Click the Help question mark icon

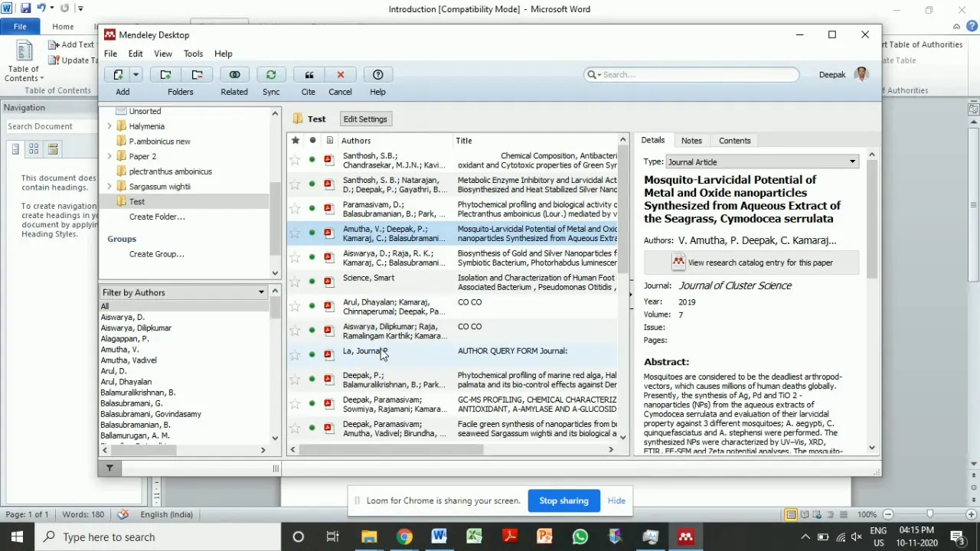[x=378, y=74]
